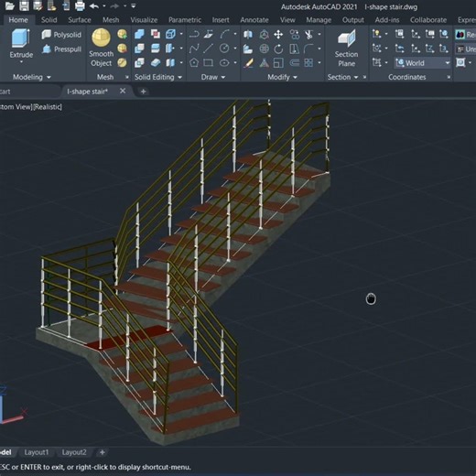The height and width of the screenshot is (476, 476).
Task: Click the Plot printer icon
Action: click(x=80, y=5)
